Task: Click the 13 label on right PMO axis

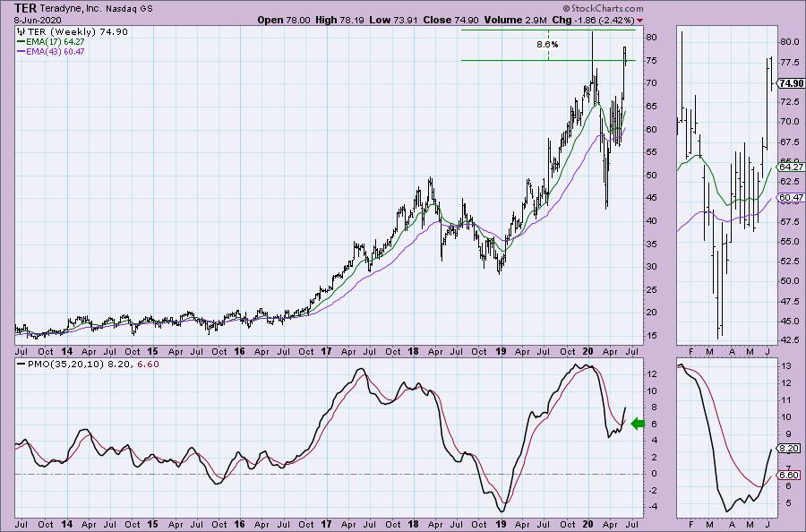Action: [x=786, y=366]
